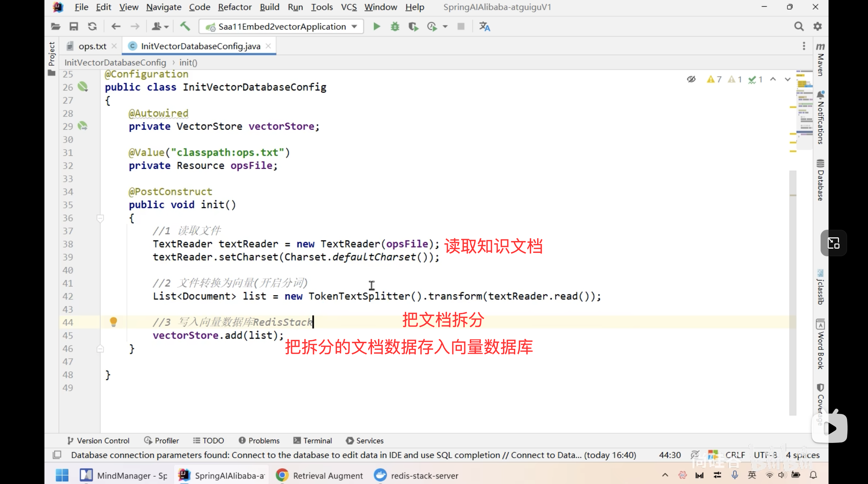Click the Build project hammer icon
The image size is (868, 484).
click(185, 26)
